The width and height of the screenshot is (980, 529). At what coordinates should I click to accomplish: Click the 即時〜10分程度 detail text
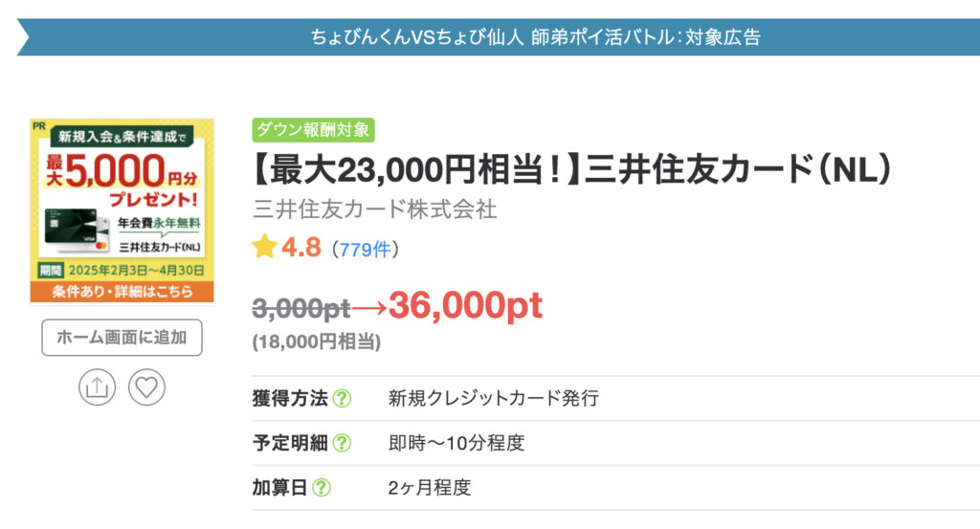pos(457,443)
